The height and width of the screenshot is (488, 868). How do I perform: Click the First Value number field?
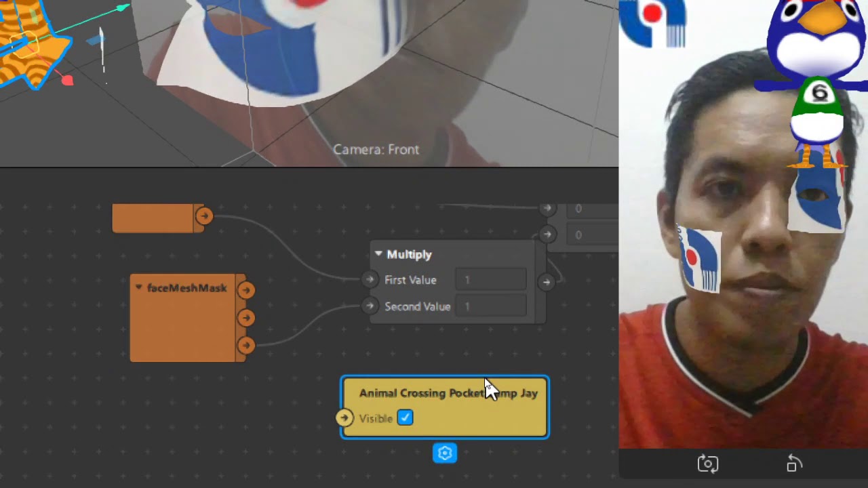coord(491,280)
